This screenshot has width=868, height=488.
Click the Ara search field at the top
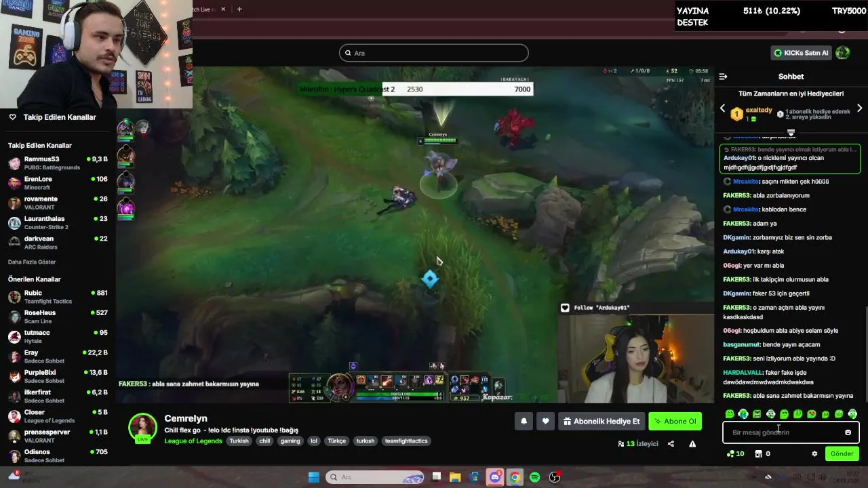tap(433, 53)
